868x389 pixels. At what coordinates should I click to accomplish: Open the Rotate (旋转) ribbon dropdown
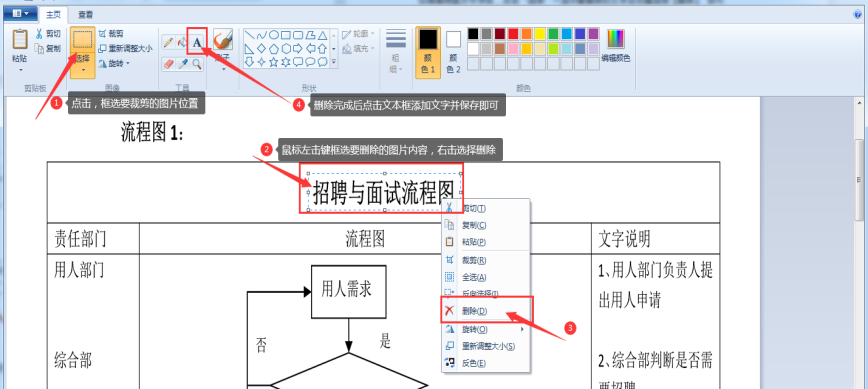coord(114,64)
